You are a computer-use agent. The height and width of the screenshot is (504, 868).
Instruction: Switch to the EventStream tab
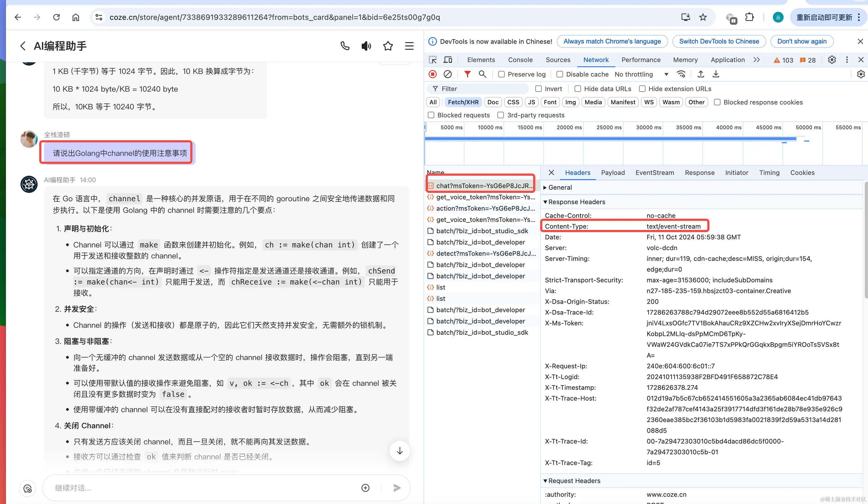point(654,172)
